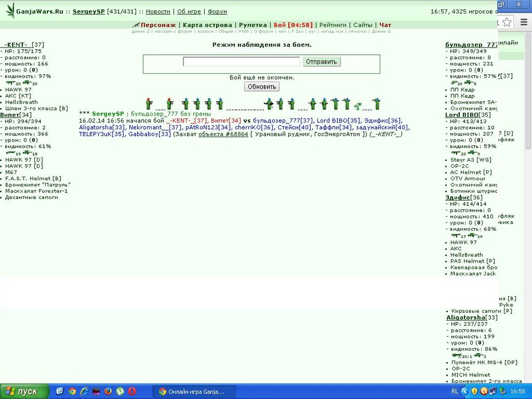Switch the RL keyboard language indicator

point(455,391)
